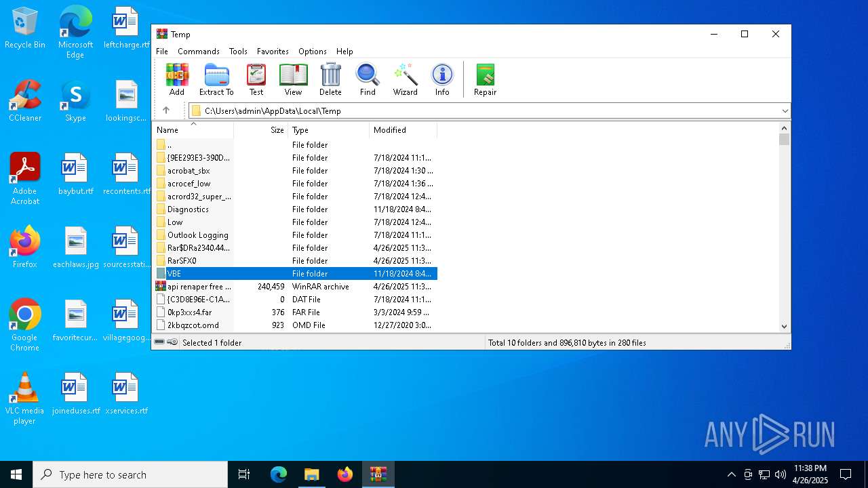Open the Favorites menu
Viewport: 868px width, 488px height.
273,52
